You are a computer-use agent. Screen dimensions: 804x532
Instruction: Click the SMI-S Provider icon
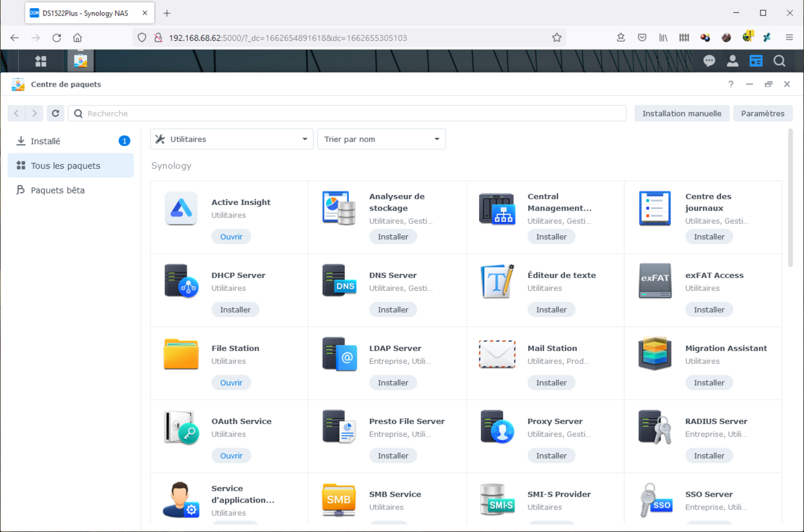tap(497, 500)
